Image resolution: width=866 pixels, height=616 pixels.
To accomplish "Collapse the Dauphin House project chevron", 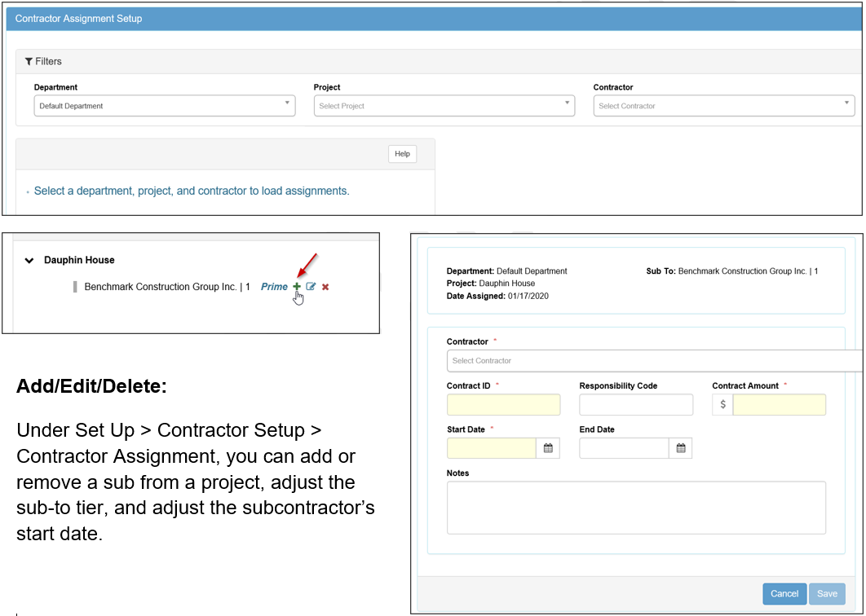I will pos(29,261).
